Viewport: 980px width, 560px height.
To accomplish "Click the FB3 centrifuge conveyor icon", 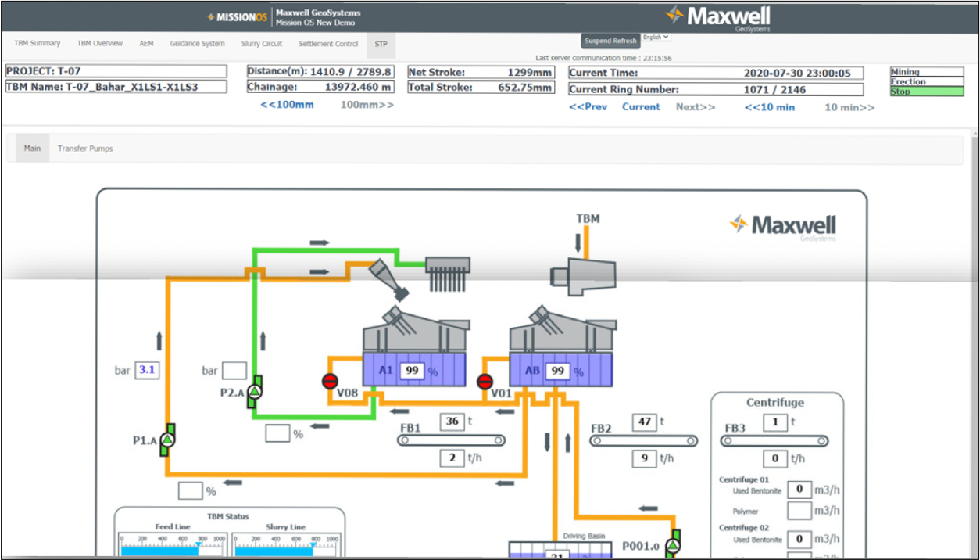I will 774,441.
